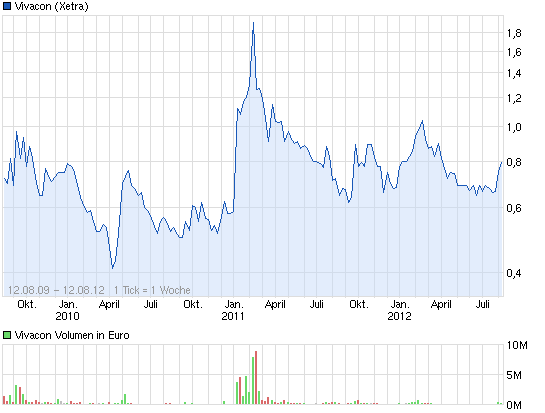This screenshot has height=413, width=545.
Task: Click the 0M volume axis label
Action: point(514,405)
